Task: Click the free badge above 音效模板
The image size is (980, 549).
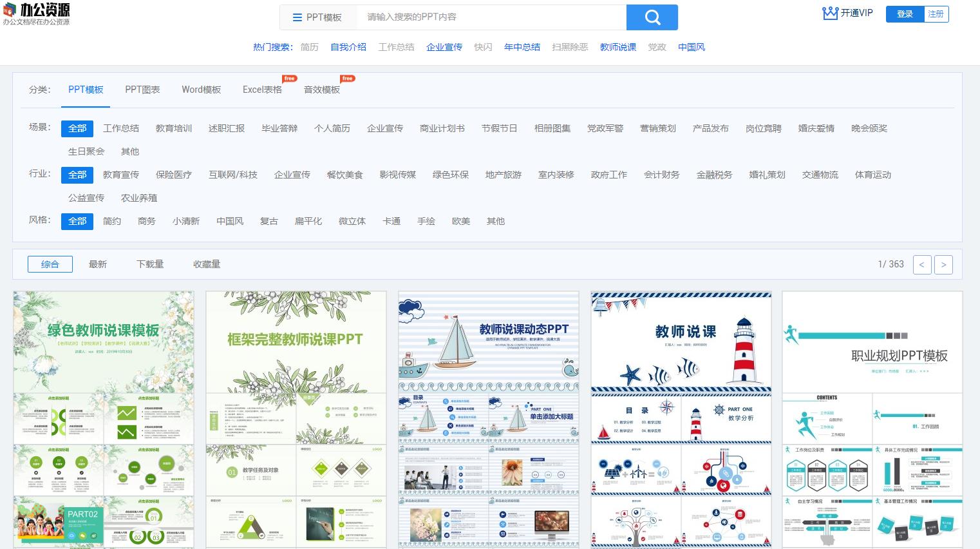Action: click(x=348, y=78)
